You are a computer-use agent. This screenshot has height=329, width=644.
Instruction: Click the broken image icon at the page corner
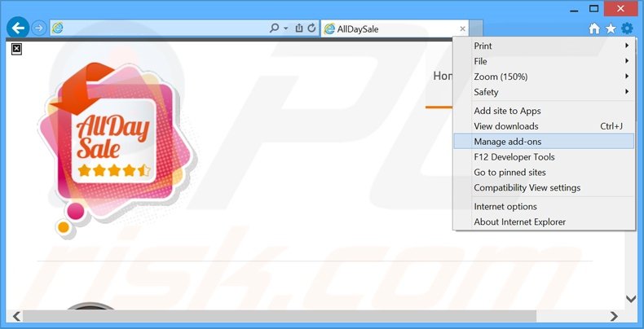16,49
